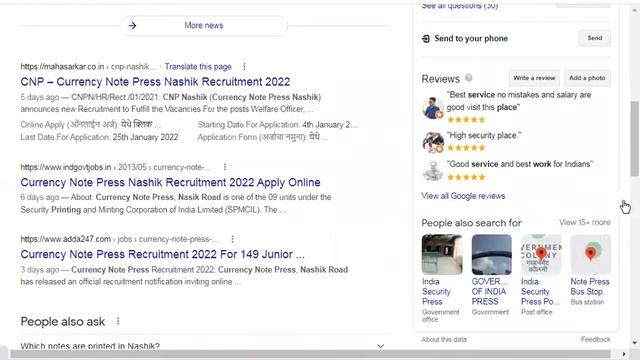
Task: Click the Translate this page link
Action: pos(198,67)
